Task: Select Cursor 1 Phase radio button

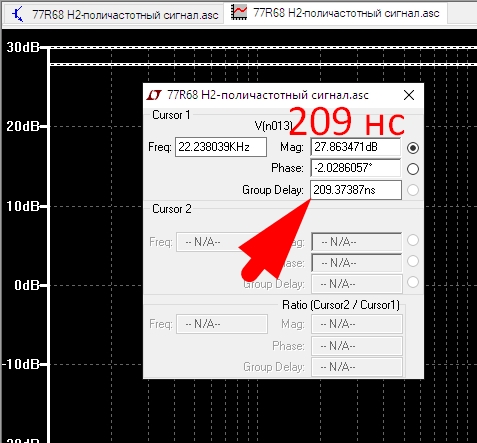Action: tap(413, 169)
